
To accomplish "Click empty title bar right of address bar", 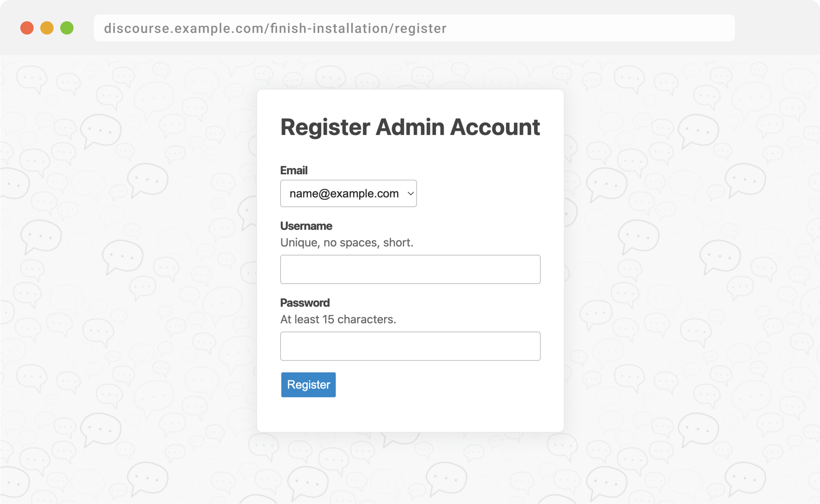I will tap(777, 28).
